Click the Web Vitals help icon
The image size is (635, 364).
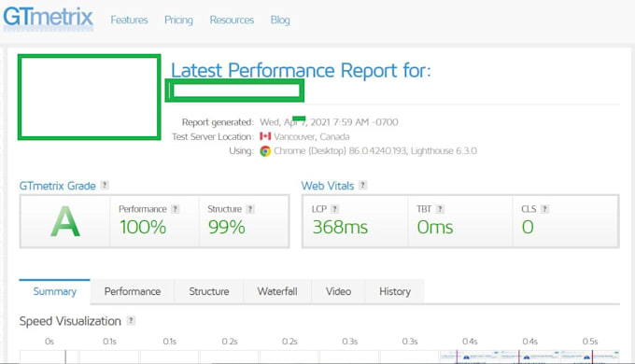(363, 185)
